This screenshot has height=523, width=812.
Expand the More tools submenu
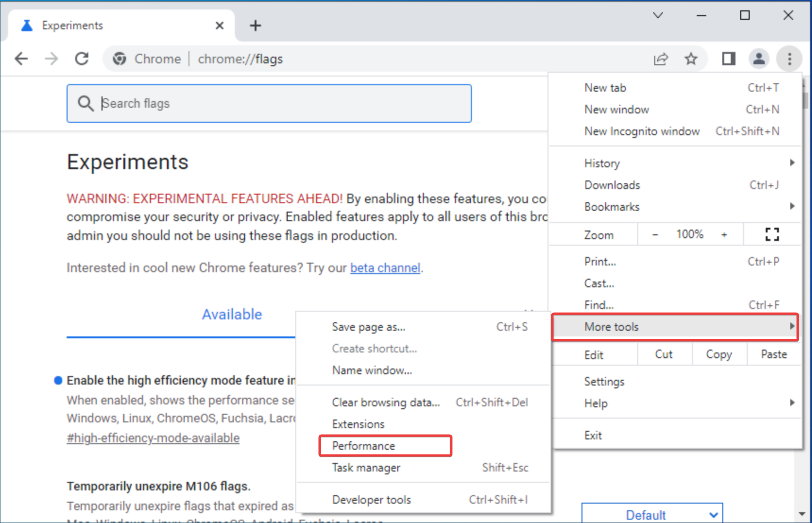(675, 327)
